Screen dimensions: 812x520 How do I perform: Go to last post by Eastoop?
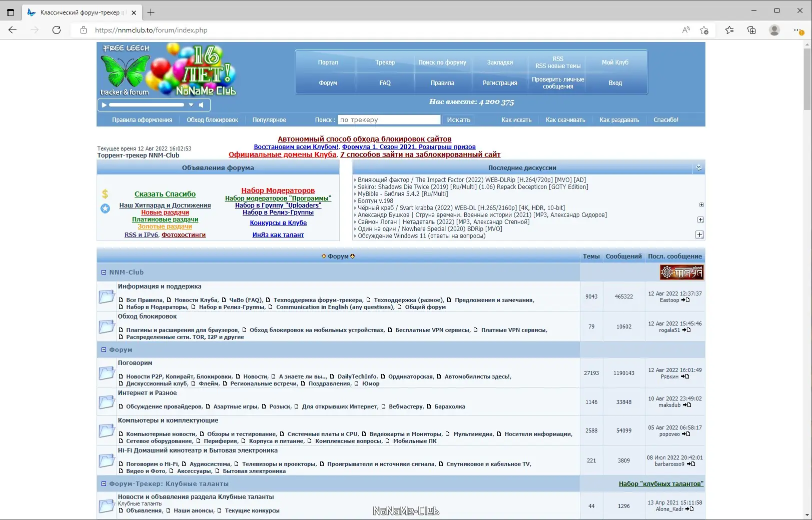[x=686, y=300]
